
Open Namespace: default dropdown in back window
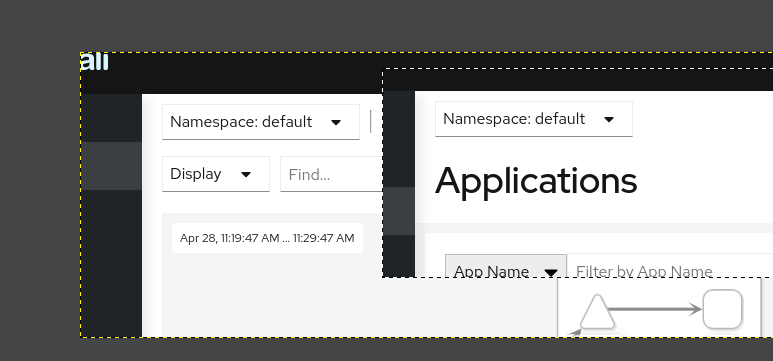(261, 122)
